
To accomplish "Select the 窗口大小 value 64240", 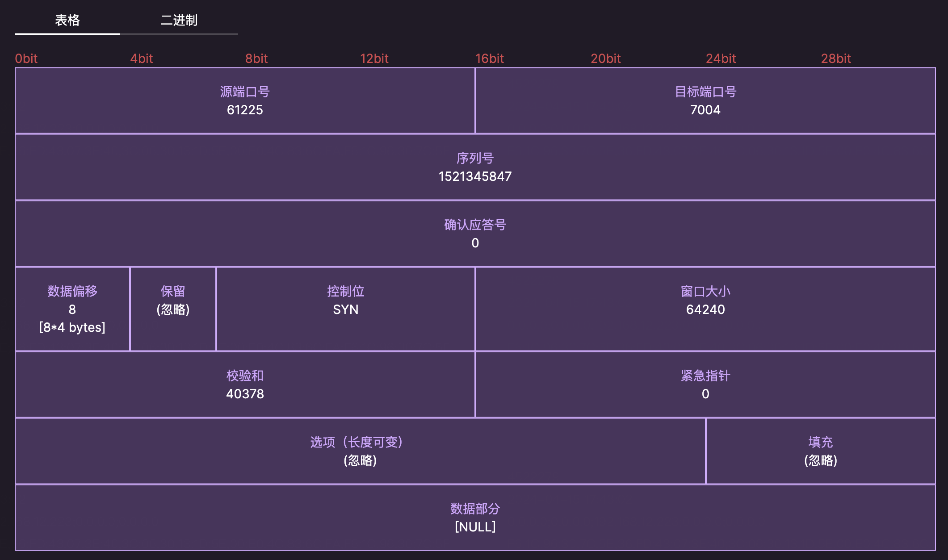I will coord(705,309).
